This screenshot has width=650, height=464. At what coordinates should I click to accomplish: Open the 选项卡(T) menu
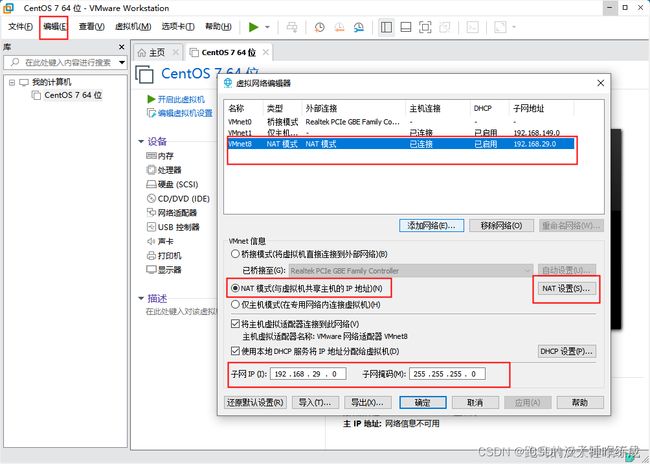click(x=178, y=27)
